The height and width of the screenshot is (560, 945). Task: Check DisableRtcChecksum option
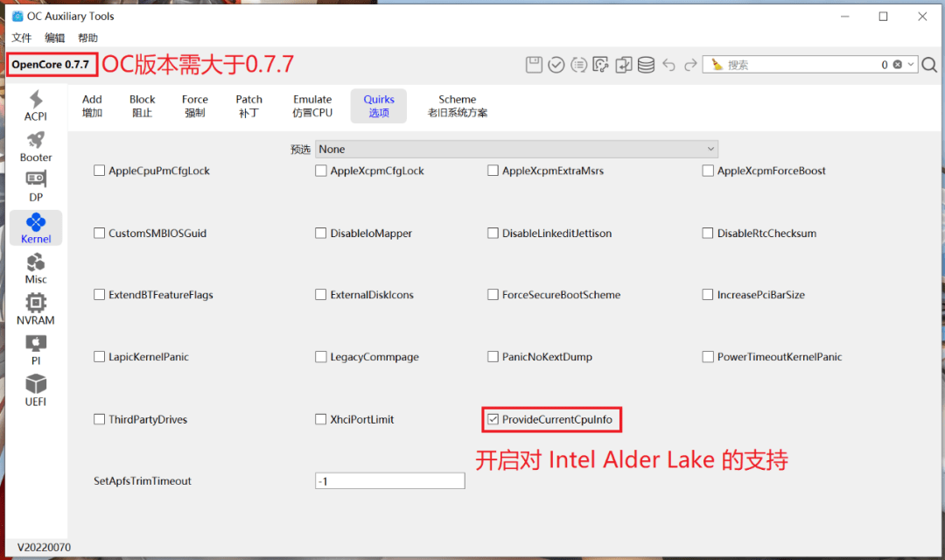click(x=708, y=233)
